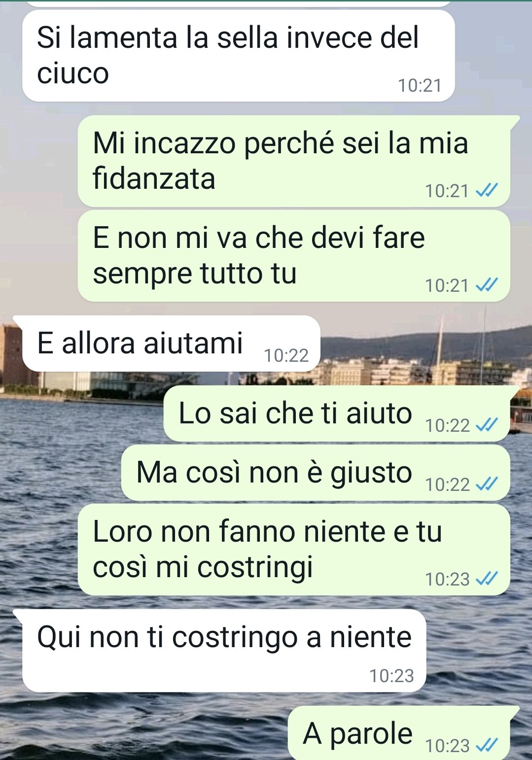Select the "Si lamenta la sella" message bubble
This screenshot has width=532, height=760.
pyautogui.click(x=238, y=56)
